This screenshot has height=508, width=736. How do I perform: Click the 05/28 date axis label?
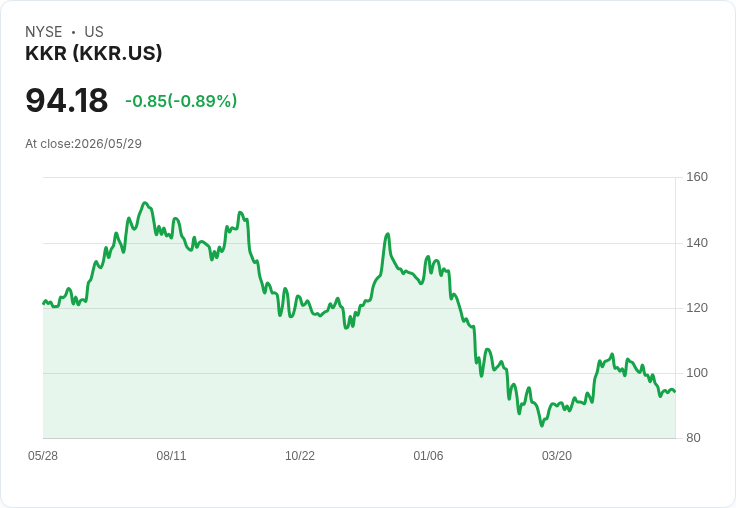[43, 456]
